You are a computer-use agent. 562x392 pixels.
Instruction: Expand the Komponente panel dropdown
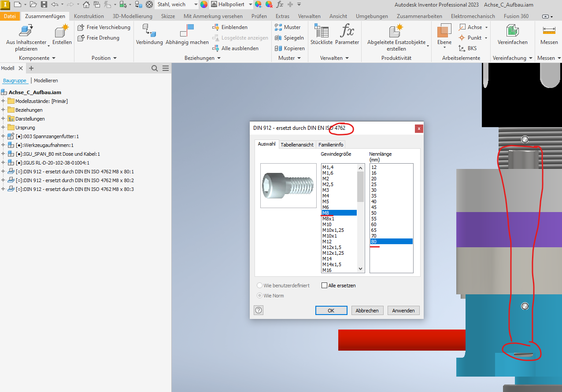click(x=54, y=58)
